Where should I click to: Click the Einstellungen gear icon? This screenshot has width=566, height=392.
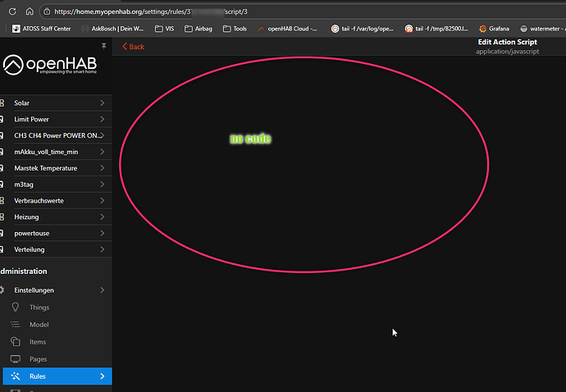click(x=2, y=290)
